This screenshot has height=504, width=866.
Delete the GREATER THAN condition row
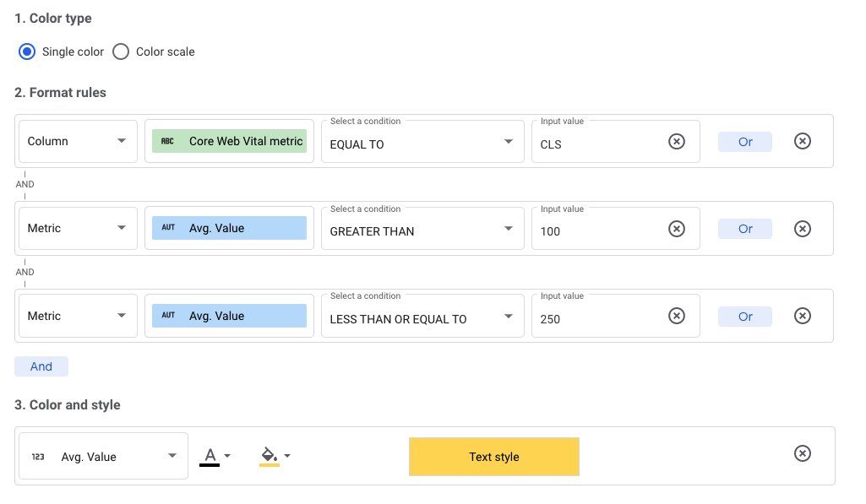[802, 229]
